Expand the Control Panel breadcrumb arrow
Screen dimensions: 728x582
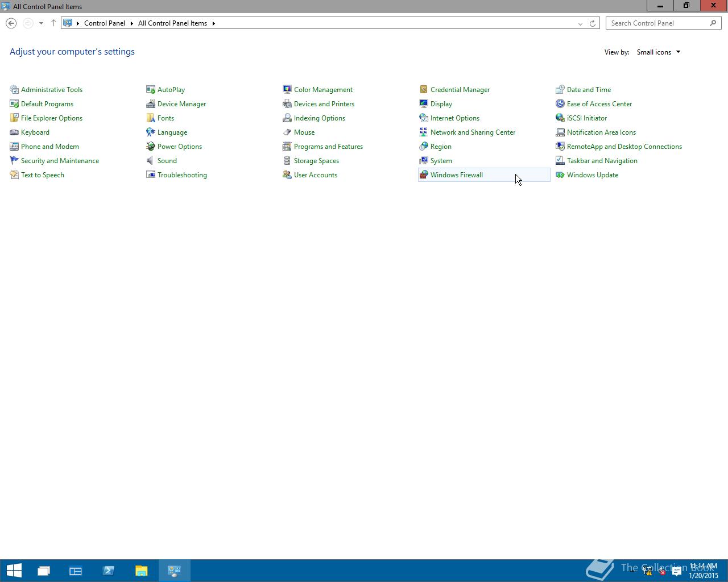click(131, 23)
